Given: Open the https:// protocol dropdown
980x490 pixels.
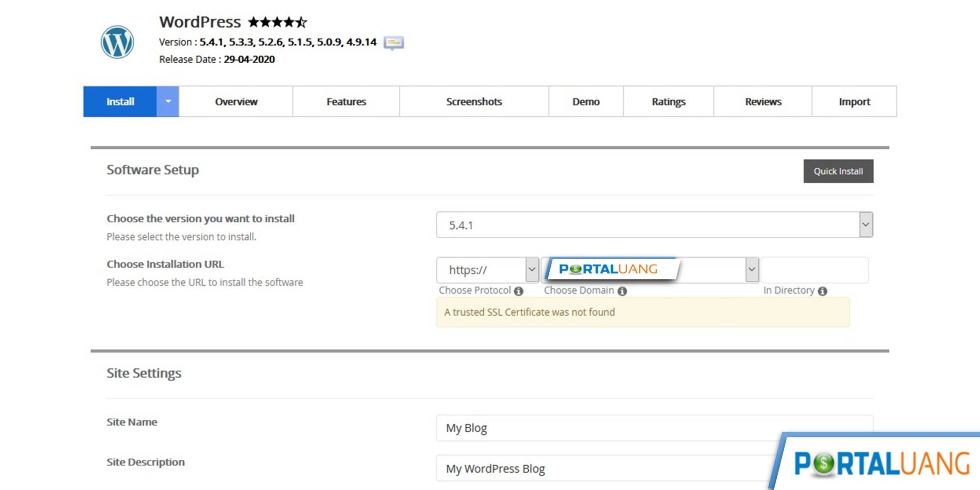Looking at the screenshot, I should coord(488,270).
